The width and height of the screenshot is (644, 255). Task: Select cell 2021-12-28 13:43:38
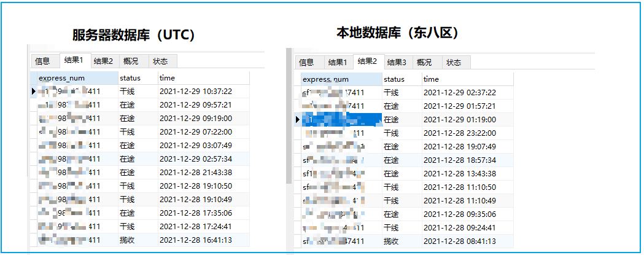tap(468, 173)
